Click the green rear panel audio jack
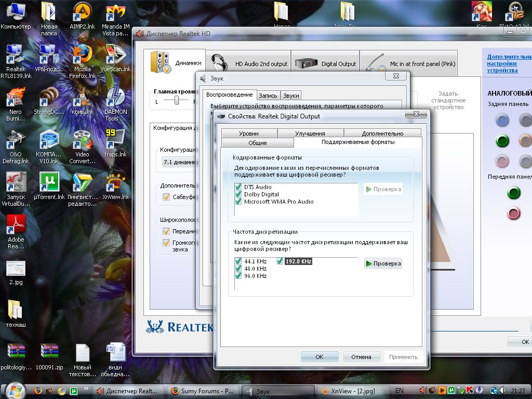 (x=502, y=141)
